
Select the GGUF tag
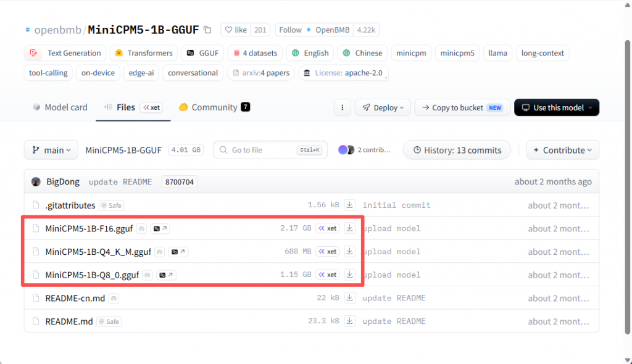click(x=202, y=53)
